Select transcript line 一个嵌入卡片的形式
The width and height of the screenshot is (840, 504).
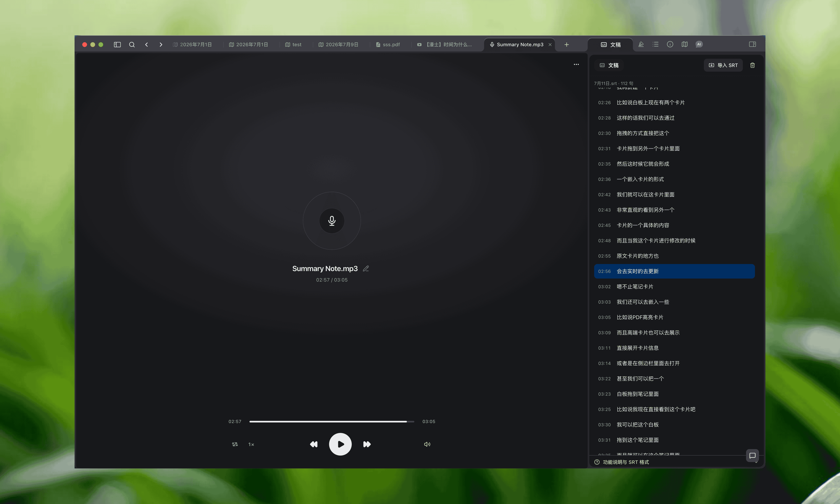coord(675,179)
